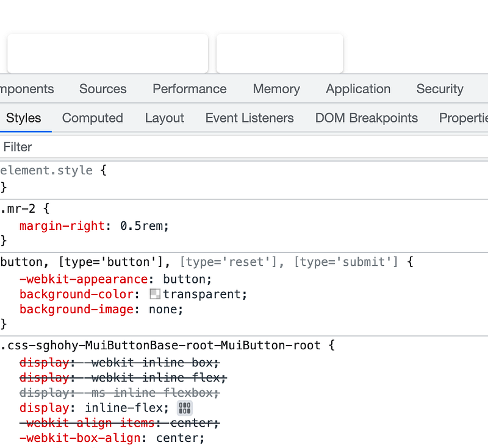Focus the Filter styles input field
Screen dimensions: 488x448
[x=244, y=147]
